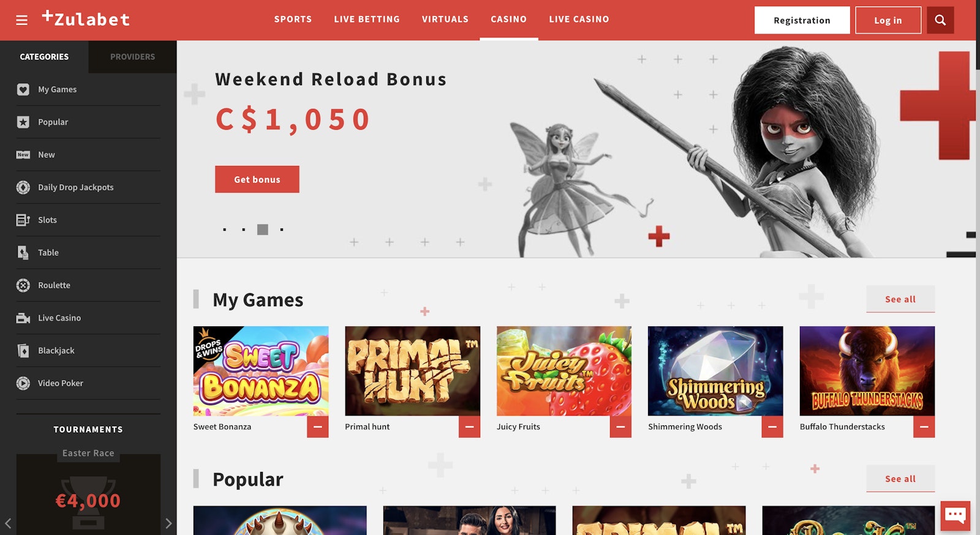The width and height of the screenshot is (980, 535).
Task: Click the search magnifier icon
Action: tap(940, 20)
